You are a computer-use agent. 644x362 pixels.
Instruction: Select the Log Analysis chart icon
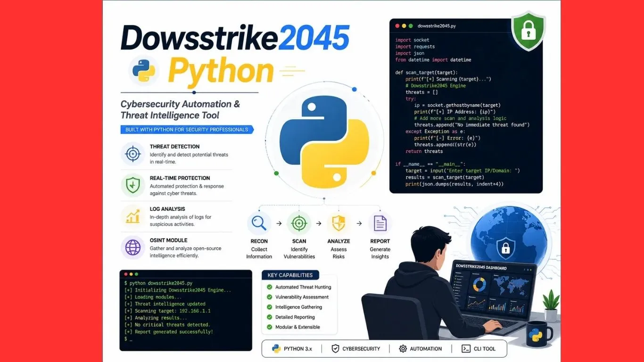[133, 216]
